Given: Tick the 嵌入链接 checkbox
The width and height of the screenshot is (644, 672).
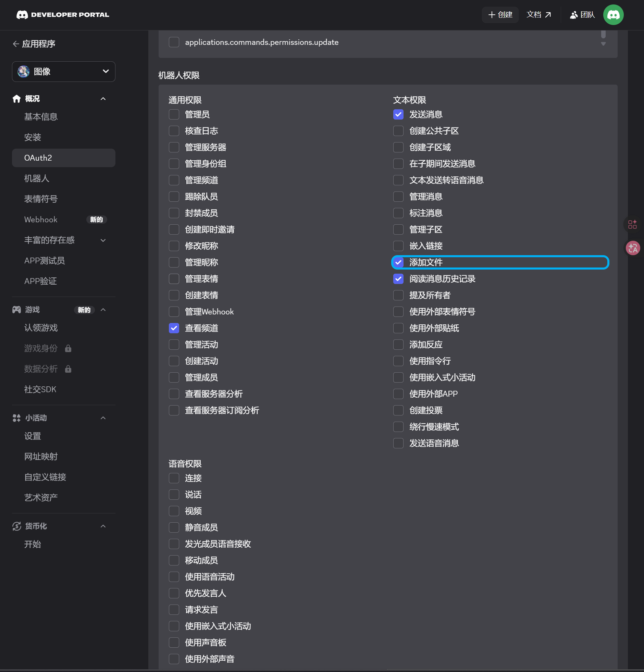Looking at the screenshot, I should tap(398, 246).
